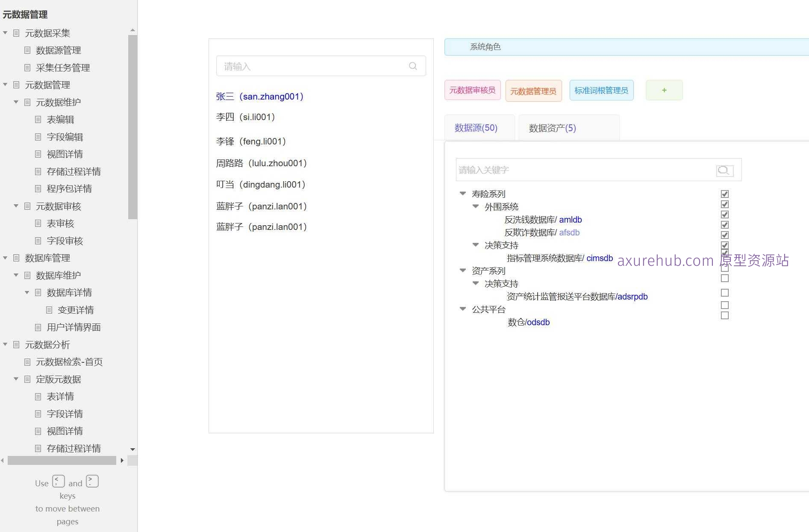The image size is (809, 532).
Task: Click the page icon beside 元数据检索-首页
Action: 27,362
